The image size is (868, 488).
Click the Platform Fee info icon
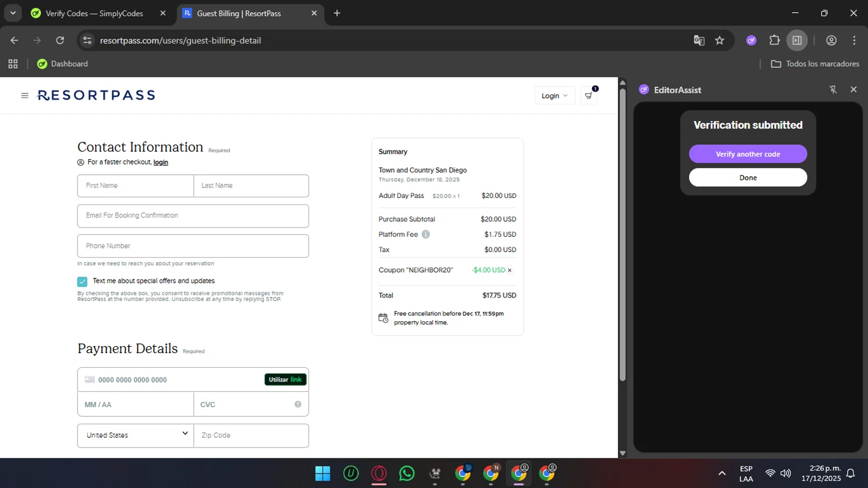point(425,234)
